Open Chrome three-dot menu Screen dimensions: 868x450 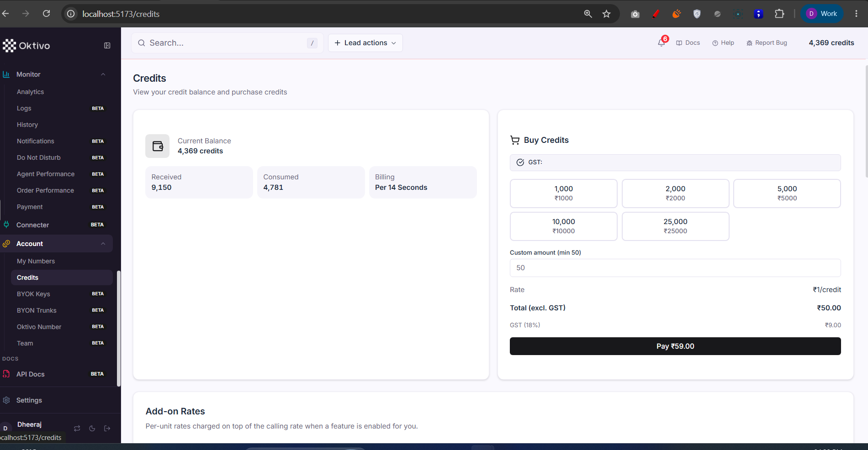click(x=856, y=14)
